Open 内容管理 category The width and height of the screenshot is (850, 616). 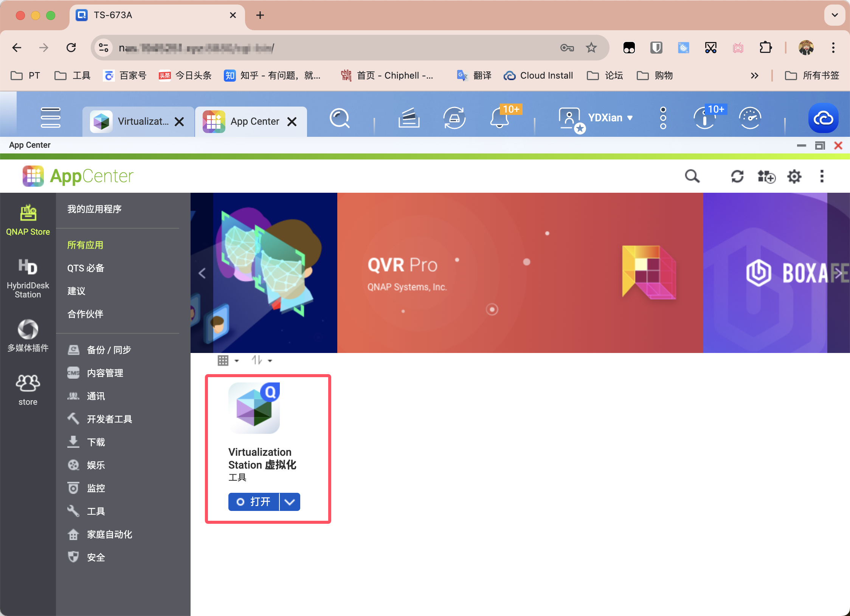(x=95, y=373)
